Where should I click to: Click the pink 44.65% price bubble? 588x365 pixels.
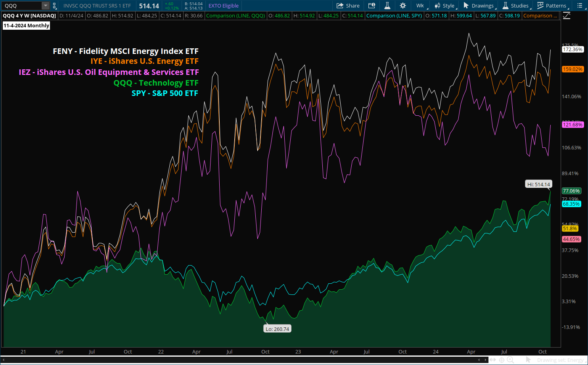click(x=572, y=239)
